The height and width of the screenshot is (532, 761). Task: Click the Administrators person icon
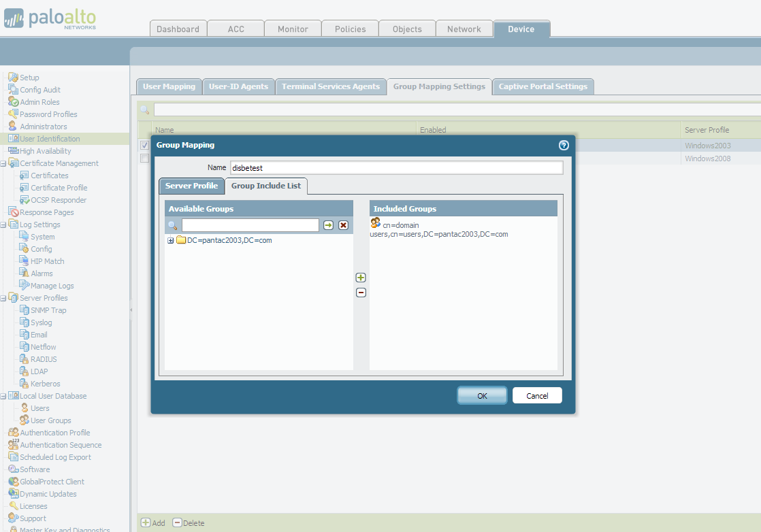pyautogui.click(x=13, y=126)
